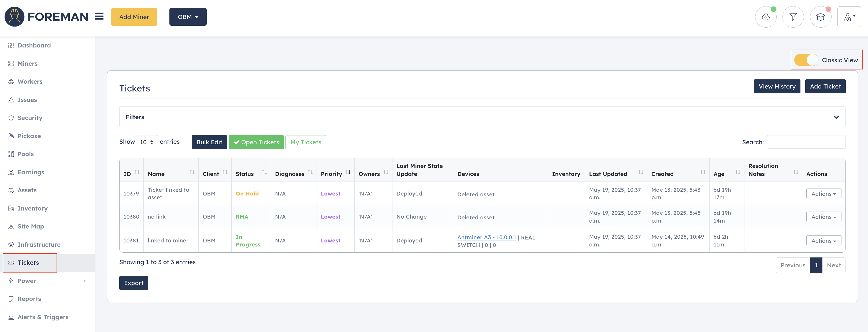Go to Miners in the sidebar

click(x=28, y=63)
